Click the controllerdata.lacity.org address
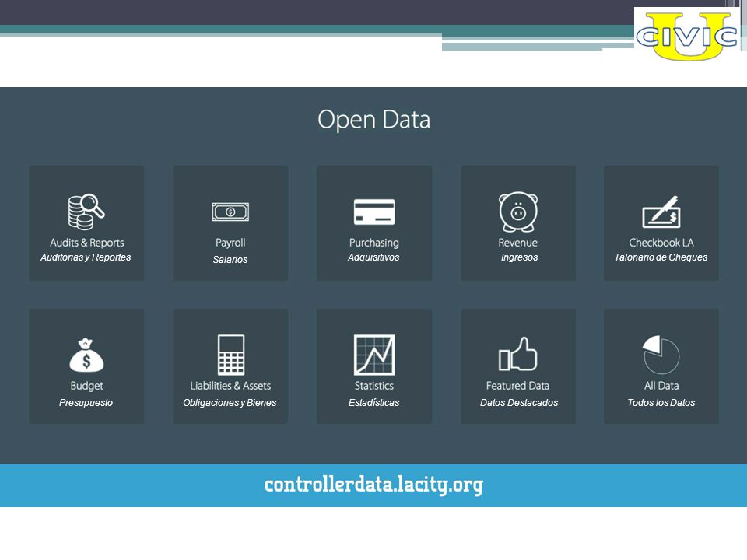 click(373, 485)
